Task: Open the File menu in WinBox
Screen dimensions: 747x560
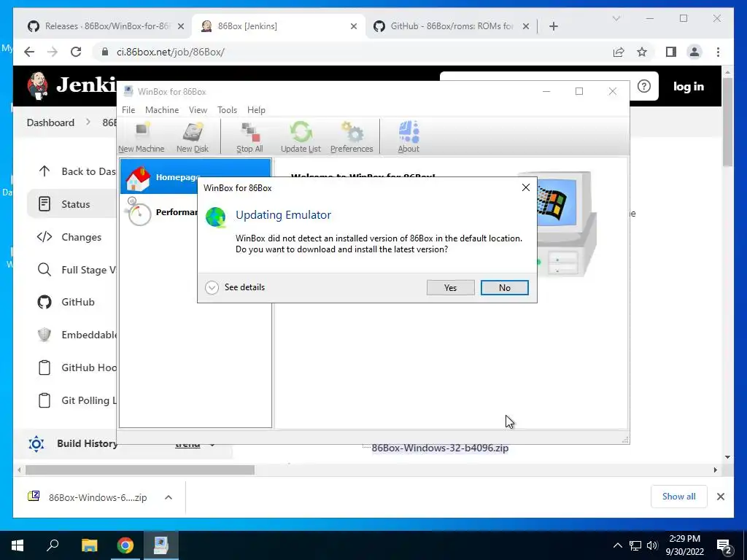Action: point(128,110)
